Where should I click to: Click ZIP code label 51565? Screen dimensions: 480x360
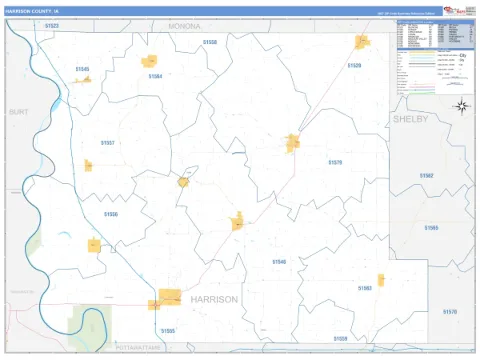pyautogui.click(x=431, y=228)
